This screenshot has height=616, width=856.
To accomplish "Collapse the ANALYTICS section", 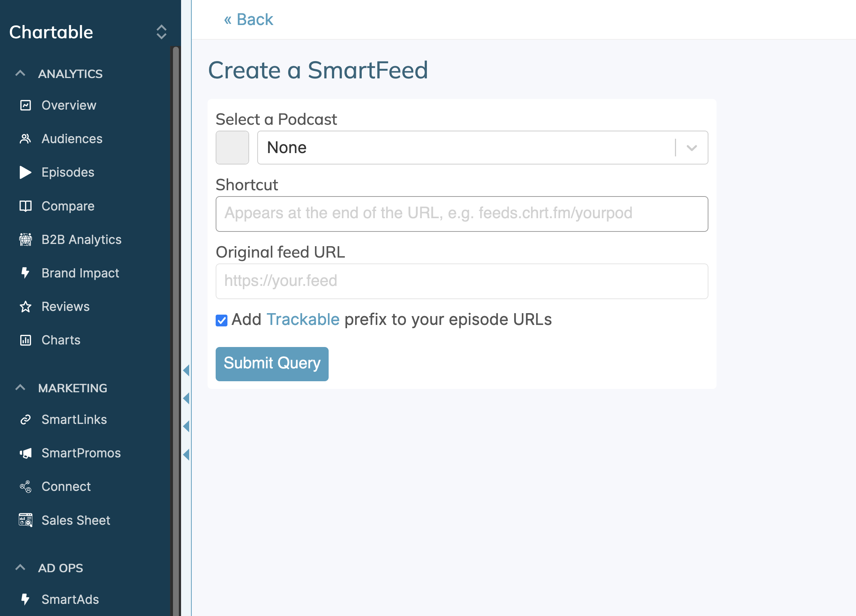I will (x=20, y=73).
